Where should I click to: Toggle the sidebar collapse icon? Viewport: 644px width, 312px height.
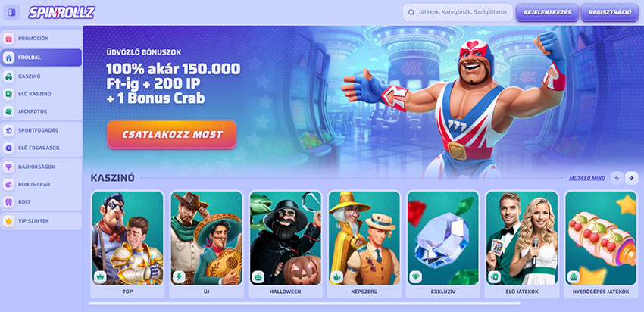11,12
